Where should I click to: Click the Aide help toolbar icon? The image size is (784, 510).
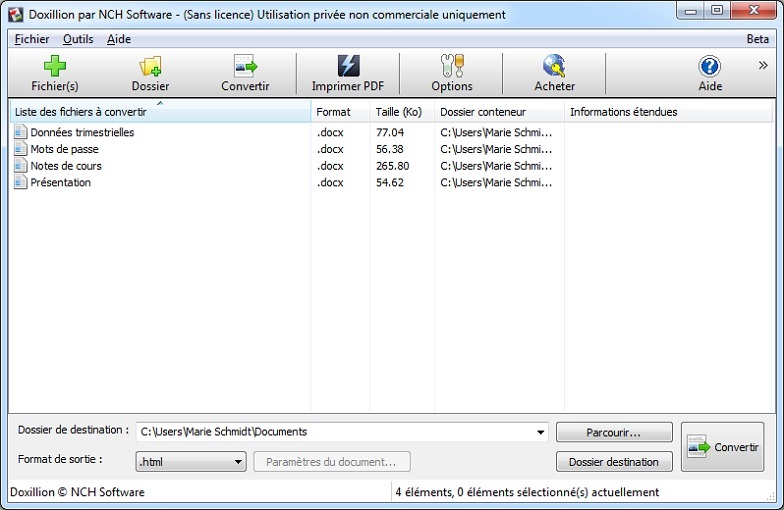710,66
